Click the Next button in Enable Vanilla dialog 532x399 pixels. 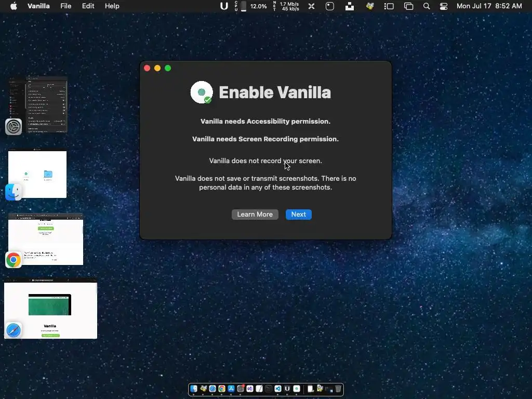click(299, 215)
